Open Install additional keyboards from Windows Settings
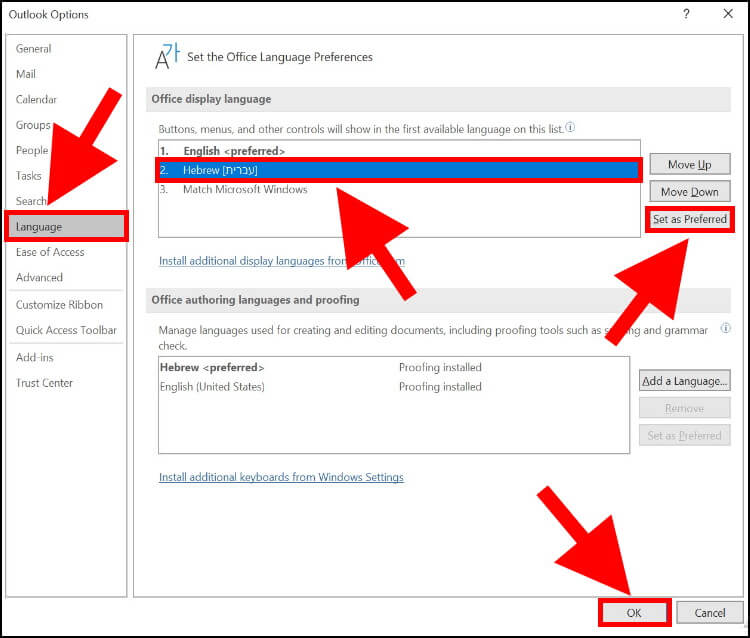This screenshot has height=638, width=750. tap(281, 477)
